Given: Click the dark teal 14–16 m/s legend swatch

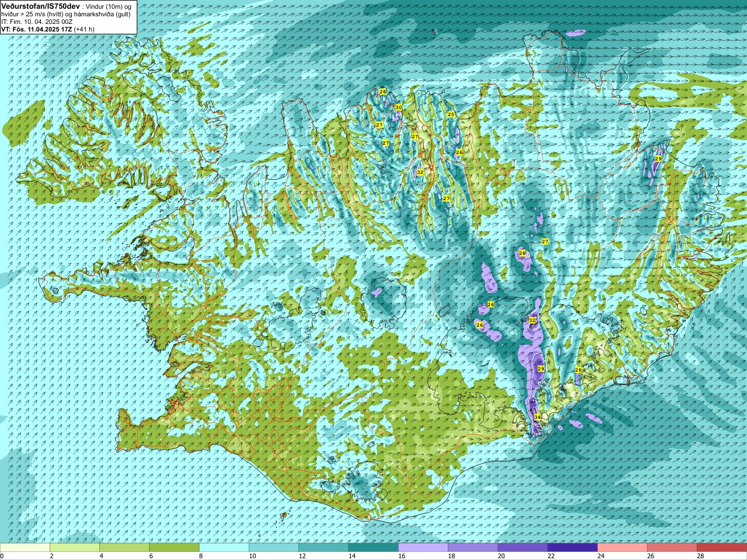Looking at the screenshot, I should click(x=373, y=548).
